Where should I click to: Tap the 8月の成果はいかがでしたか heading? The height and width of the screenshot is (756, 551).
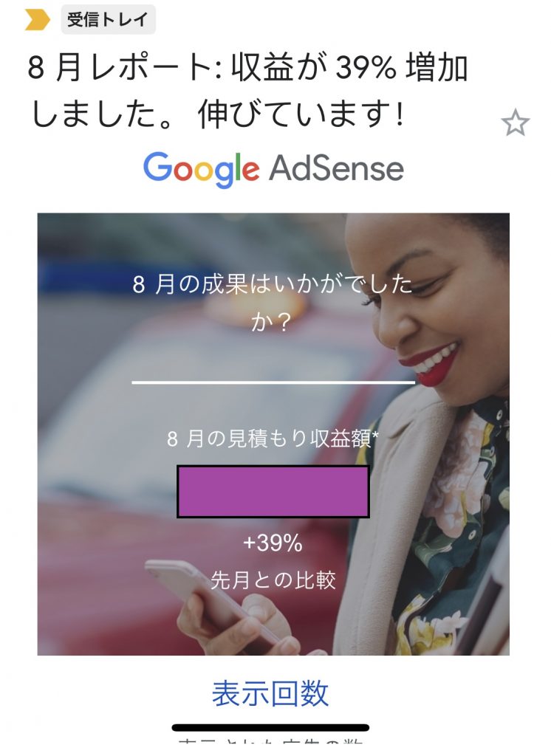273,303
